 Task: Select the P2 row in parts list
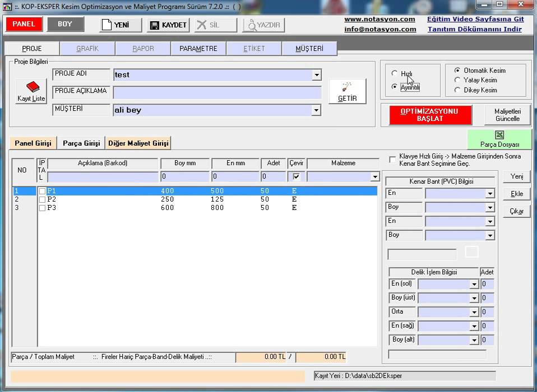[195, 199]
